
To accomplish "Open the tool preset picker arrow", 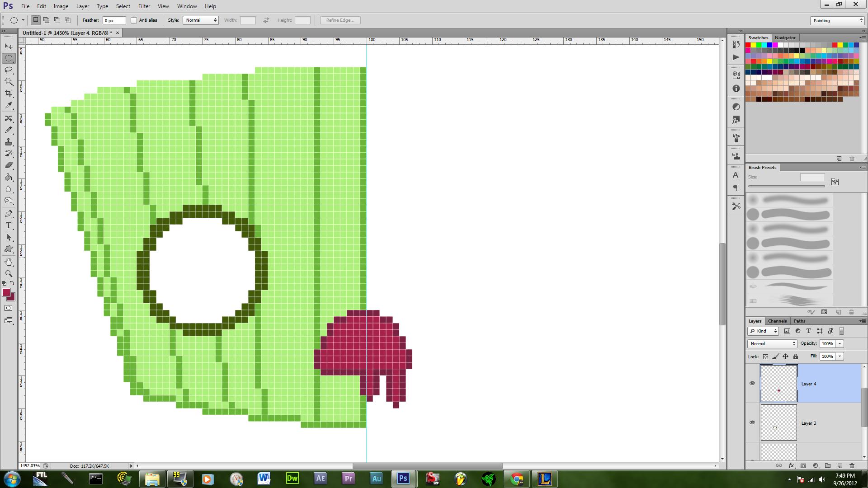I will (x=23, y=20).
